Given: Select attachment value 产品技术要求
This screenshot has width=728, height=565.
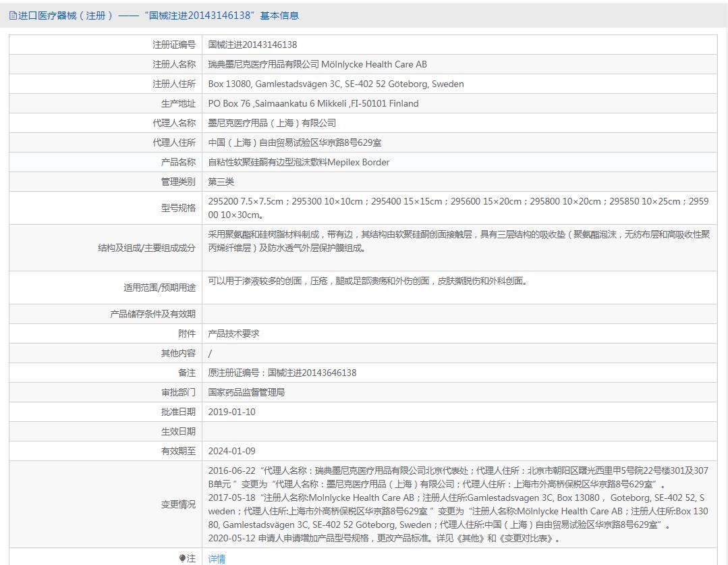Looking at the screenshot, I should (x=233, y=333).
